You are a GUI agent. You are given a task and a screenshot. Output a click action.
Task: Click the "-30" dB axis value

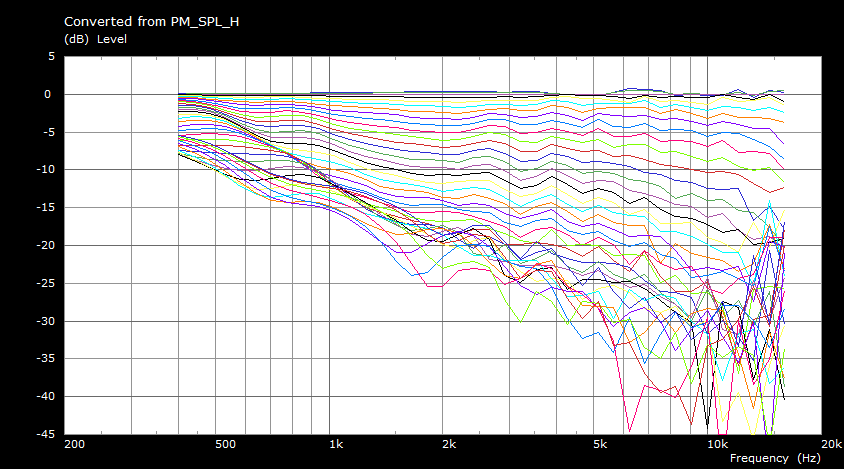[45, 321]
